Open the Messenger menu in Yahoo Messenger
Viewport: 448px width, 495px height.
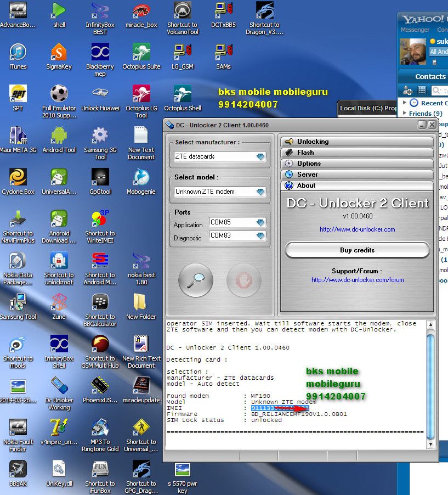click(415, 30)
